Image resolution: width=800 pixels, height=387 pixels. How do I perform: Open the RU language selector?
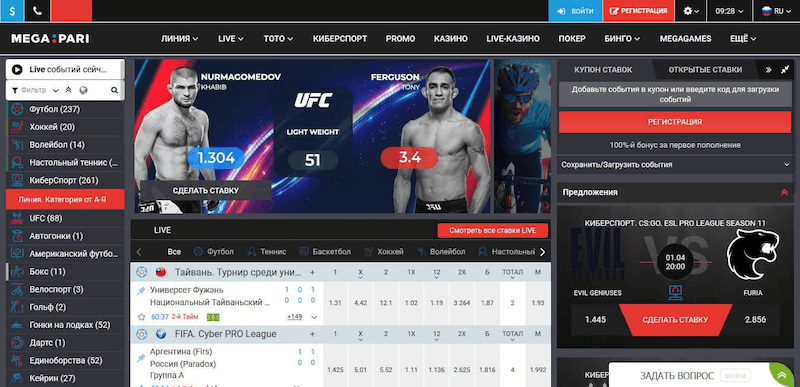776,11
